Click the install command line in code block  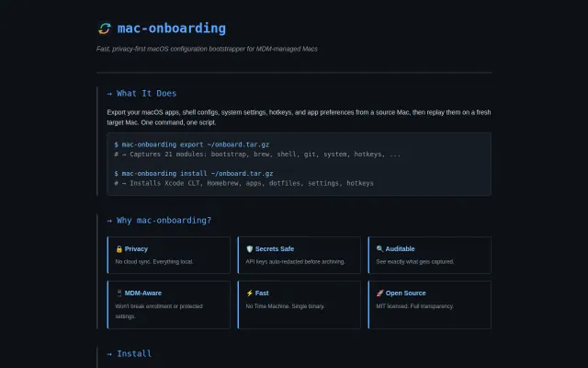point(194,174)
